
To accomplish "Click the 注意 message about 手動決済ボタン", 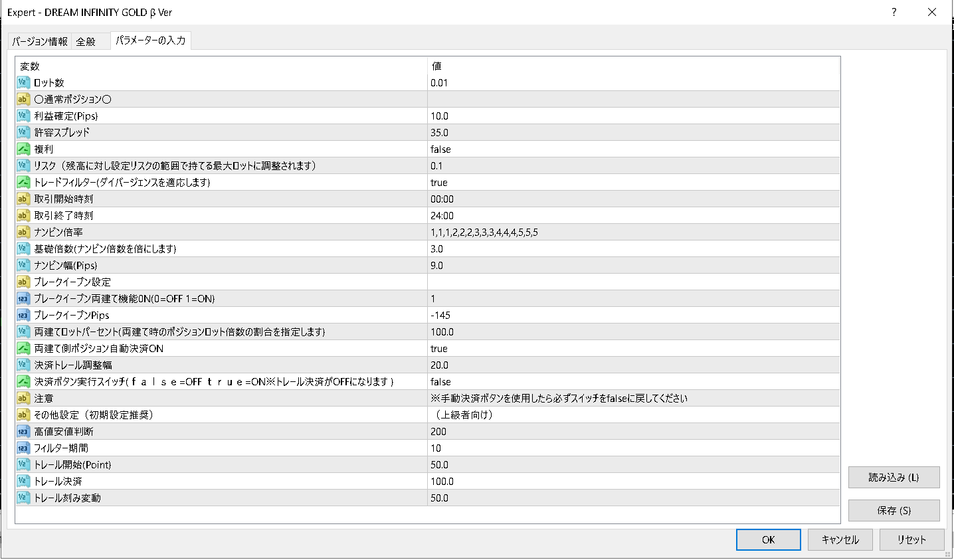I will point(559,398).
